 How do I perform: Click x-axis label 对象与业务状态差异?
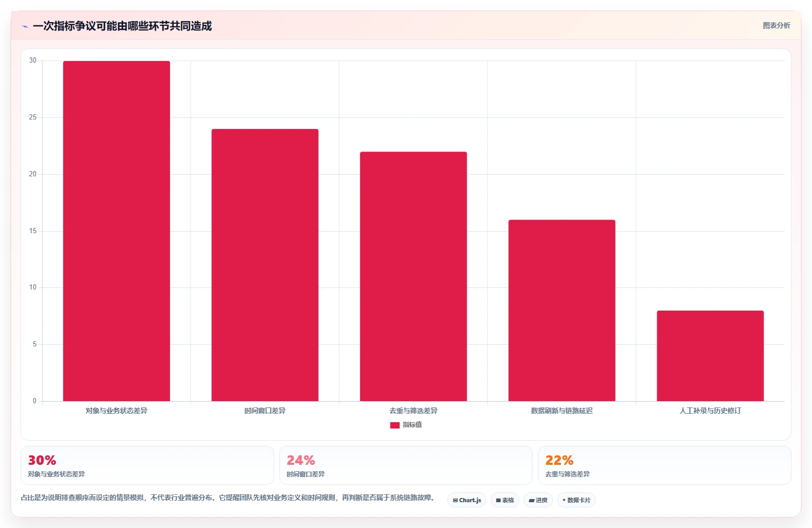116,411
